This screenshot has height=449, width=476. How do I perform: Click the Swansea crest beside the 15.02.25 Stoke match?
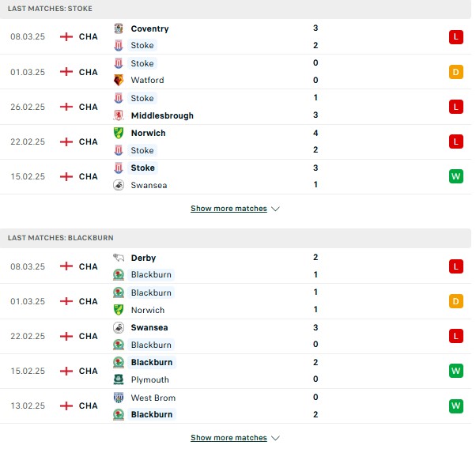119,185
